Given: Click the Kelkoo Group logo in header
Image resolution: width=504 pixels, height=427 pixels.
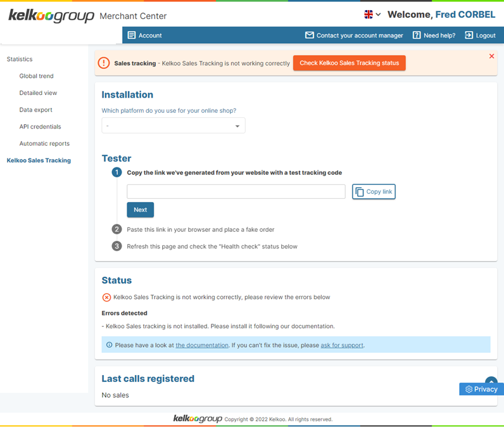Looking at the screenshot, I should click(51, 15).
